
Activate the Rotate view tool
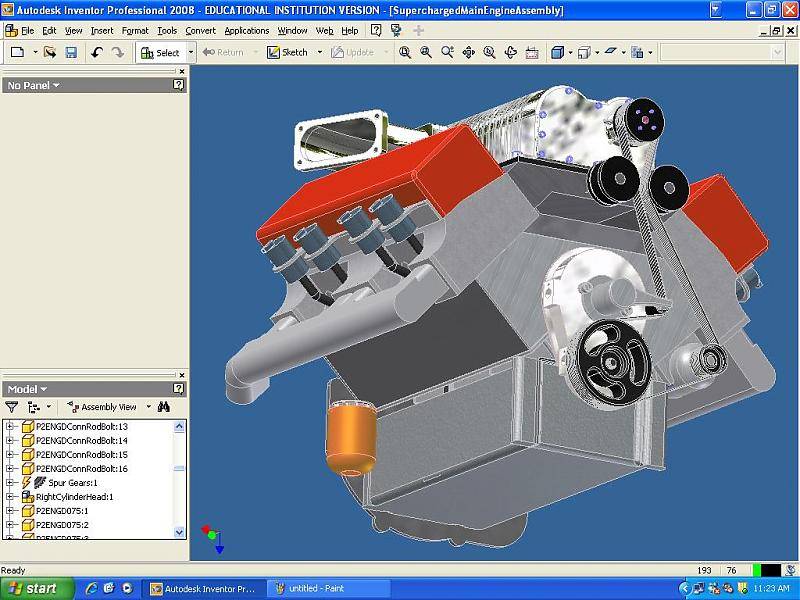pyautogui.click(x=511, y=52)
